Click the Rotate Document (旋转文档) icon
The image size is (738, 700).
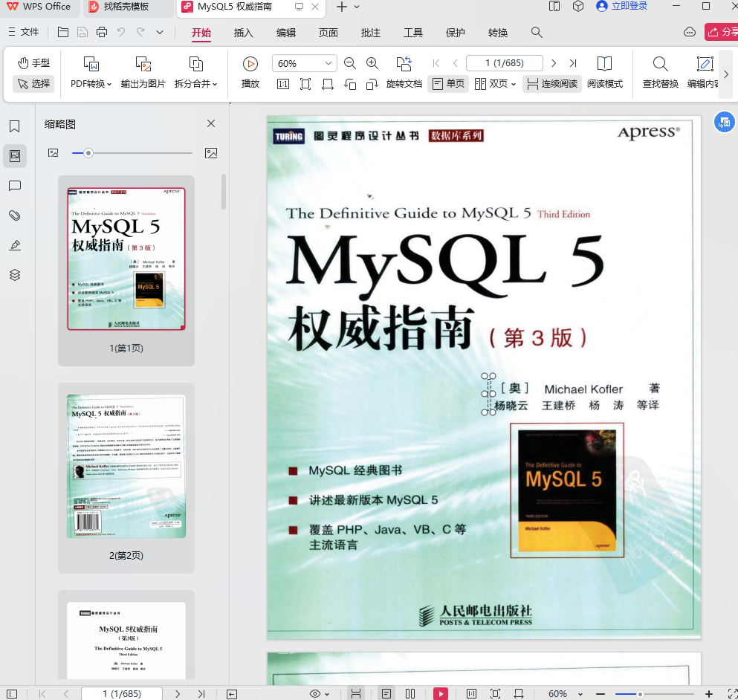404,65
